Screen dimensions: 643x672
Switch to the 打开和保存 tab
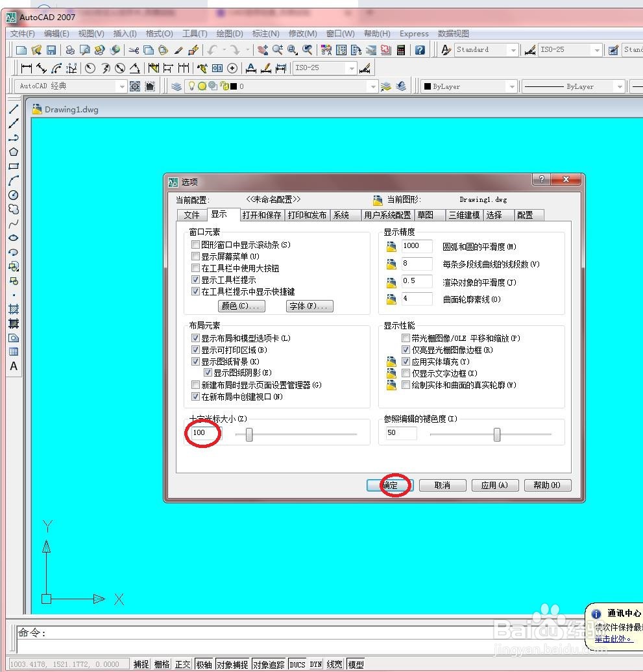pyautogui.click(x=261, y=215)
